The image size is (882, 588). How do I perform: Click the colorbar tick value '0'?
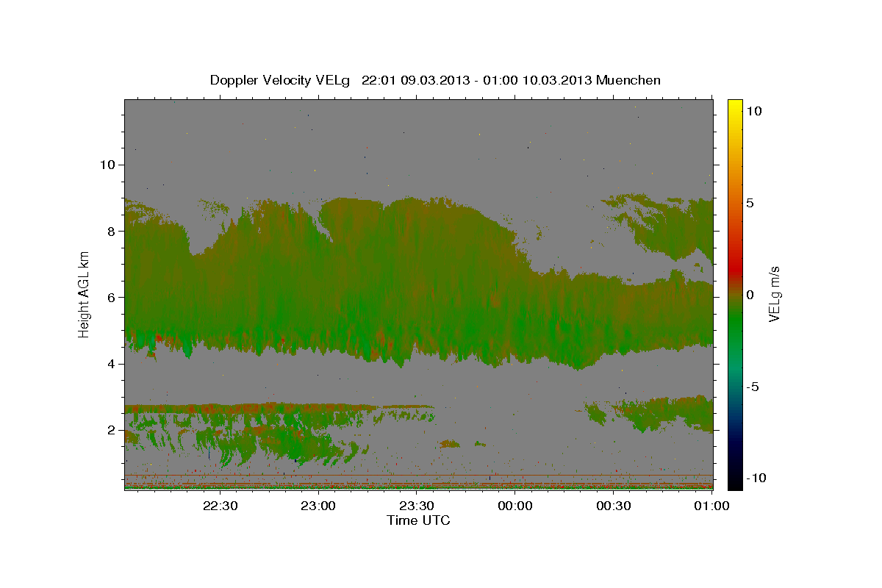point(750,295)
